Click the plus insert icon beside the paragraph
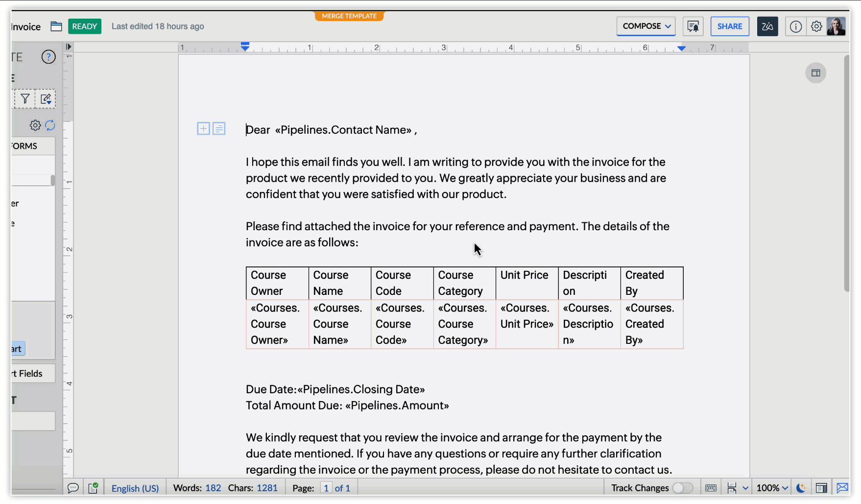This screenshot has height=504, width=861. [203, 129]
